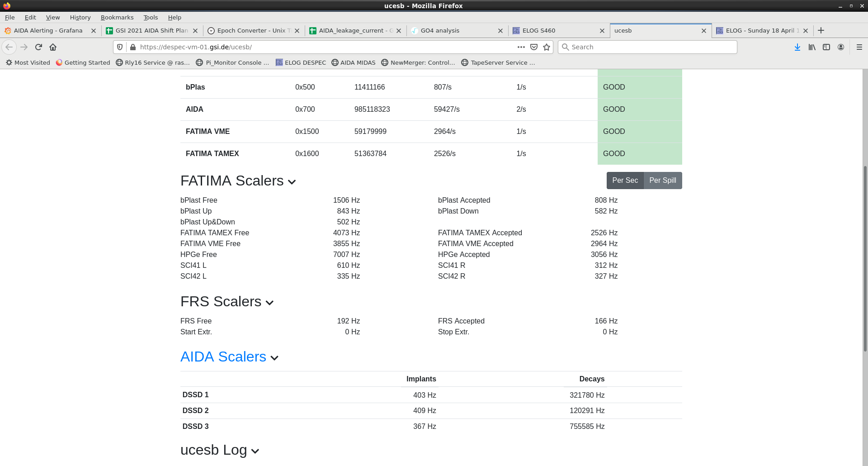Go back one page

click(9, 47)
